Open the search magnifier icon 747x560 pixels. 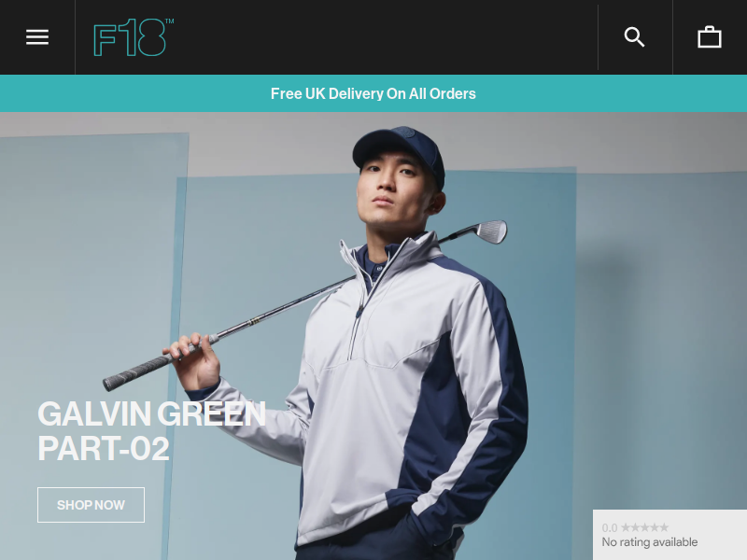(635, 37)
